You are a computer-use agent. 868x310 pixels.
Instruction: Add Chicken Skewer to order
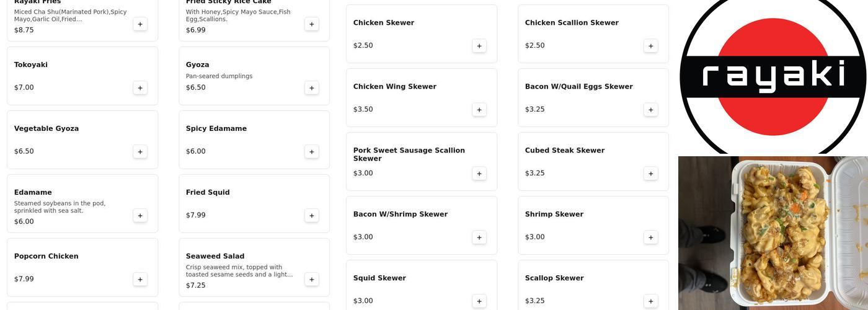coord(479,46)
